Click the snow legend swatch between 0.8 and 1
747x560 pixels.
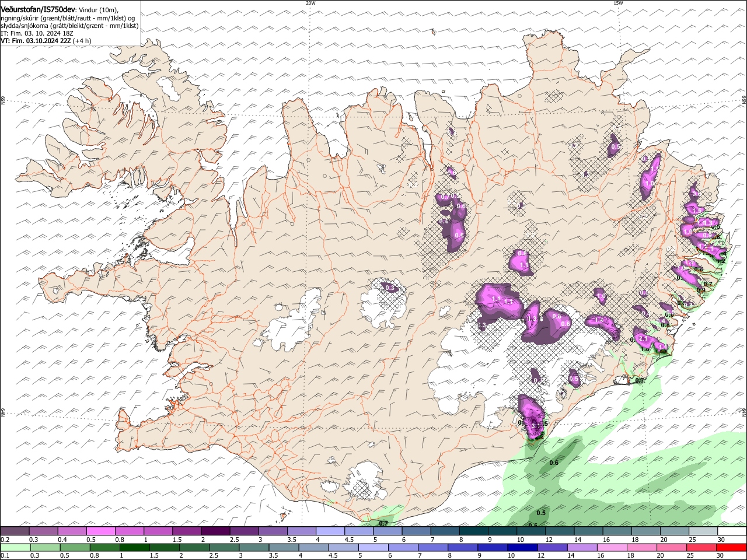point(129,531)
